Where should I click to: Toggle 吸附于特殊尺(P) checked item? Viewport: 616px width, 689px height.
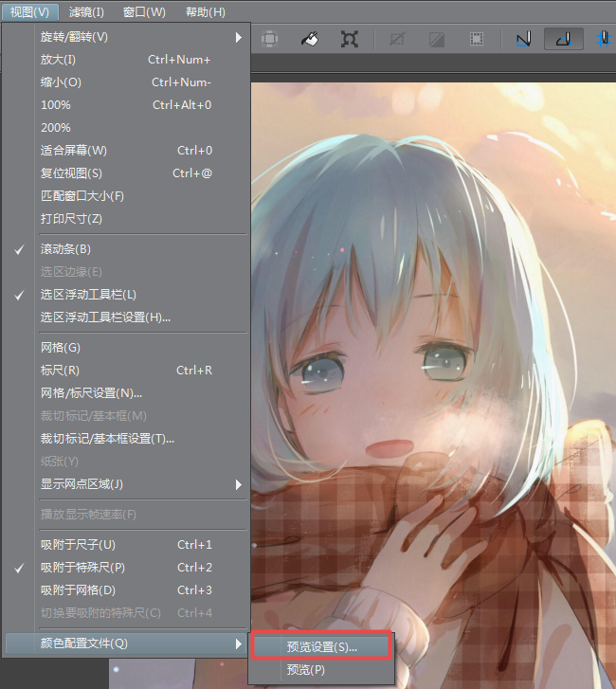(126, 568)
